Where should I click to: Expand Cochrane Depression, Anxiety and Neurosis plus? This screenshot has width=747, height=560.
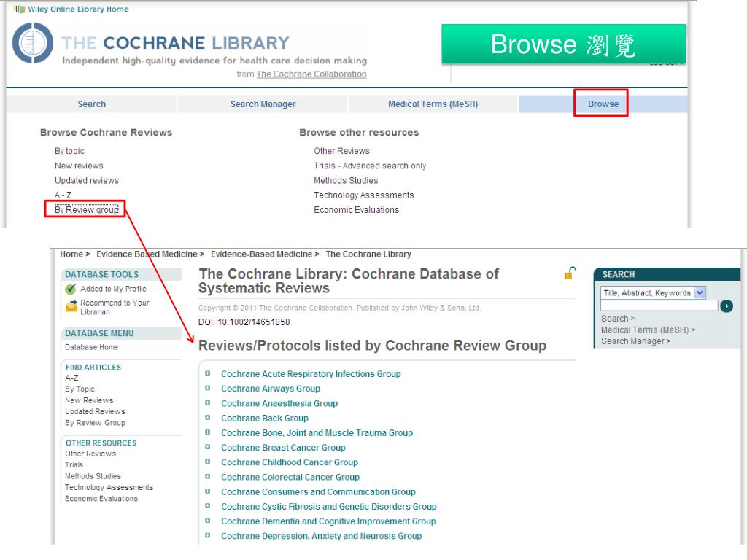point(208,536)
